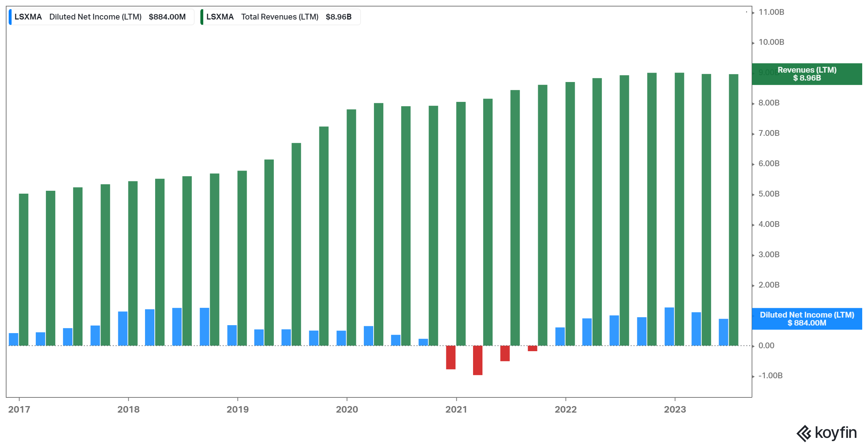This screenshot has width=868, height=448.
Task: Click the last blue net income bar
Action: (723, 332)
